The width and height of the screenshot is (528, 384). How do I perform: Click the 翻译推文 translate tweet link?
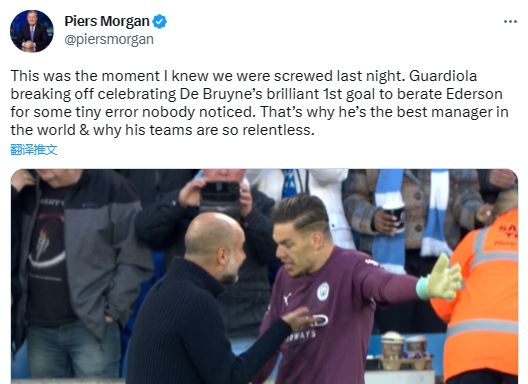(x=34, y=150)
